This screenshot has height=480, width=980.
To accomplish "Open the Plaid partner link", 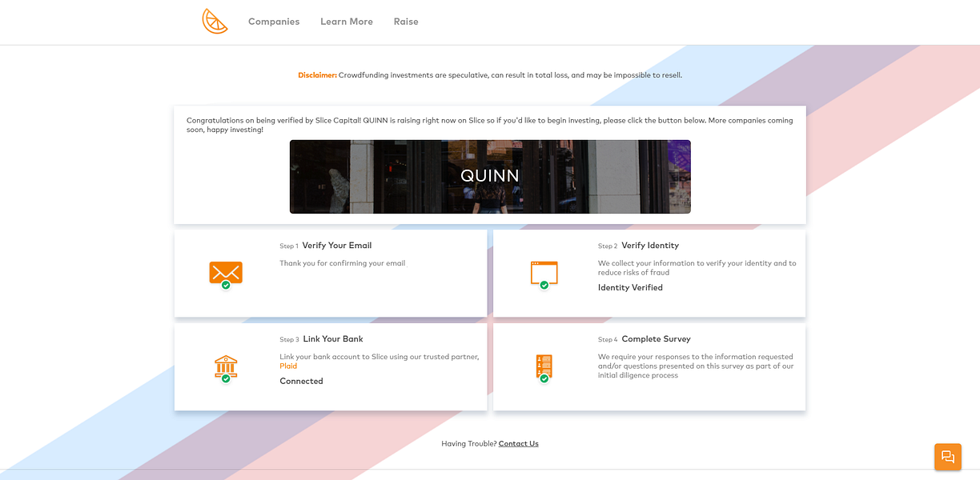I will pos(288,366).
